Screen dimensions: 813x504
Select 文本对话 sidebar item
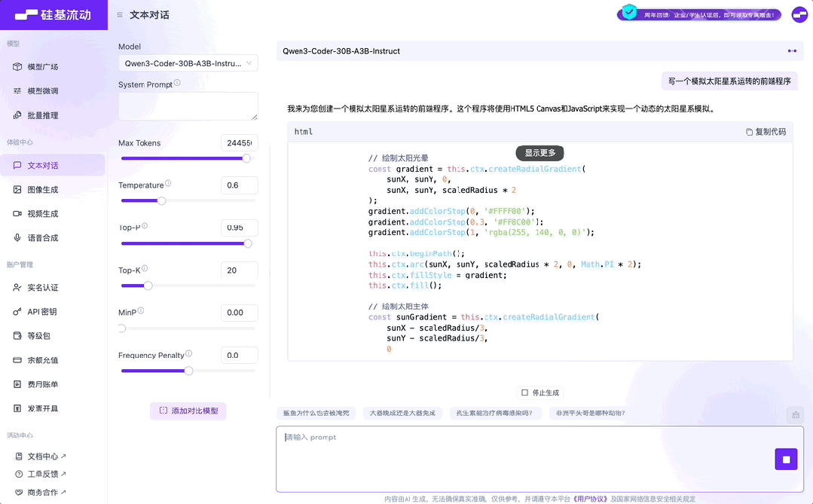(53, 166)
